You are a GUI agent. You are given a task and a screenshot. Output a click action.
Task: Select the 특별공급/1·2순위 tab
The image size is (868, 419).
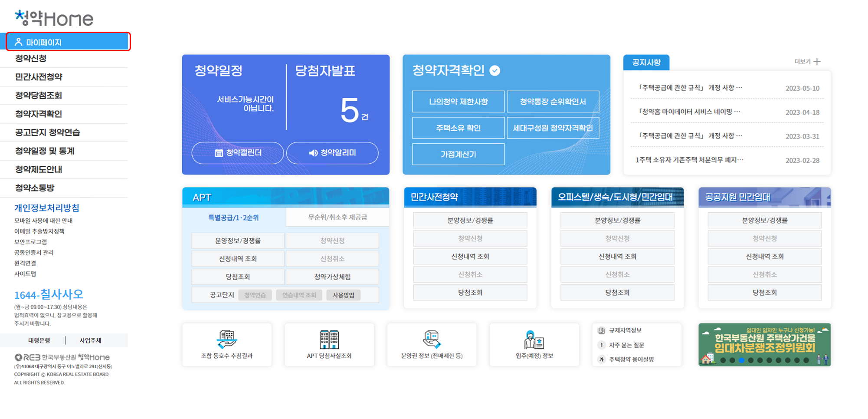233,217
